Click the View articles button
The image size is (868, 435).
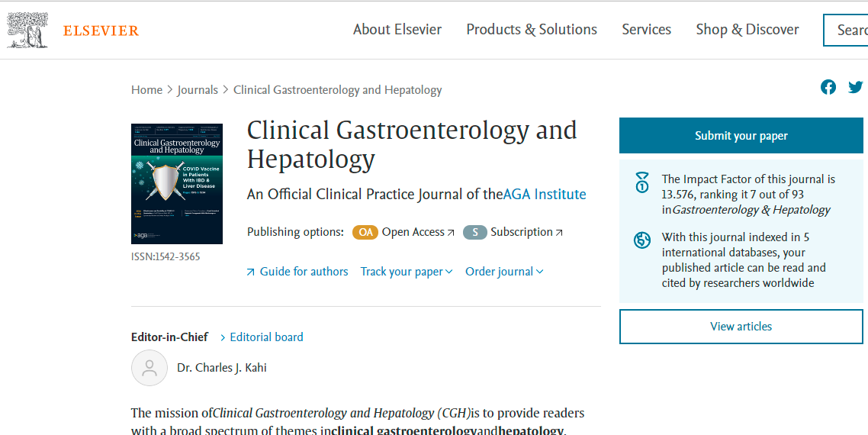741,327
